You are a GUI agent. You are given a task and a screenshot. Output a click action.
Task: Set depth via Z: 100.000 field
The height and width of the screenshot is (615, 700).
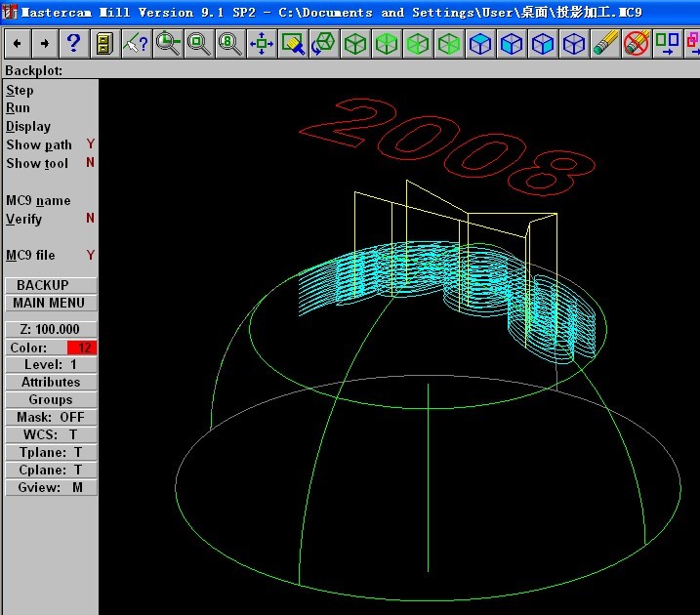51,329
